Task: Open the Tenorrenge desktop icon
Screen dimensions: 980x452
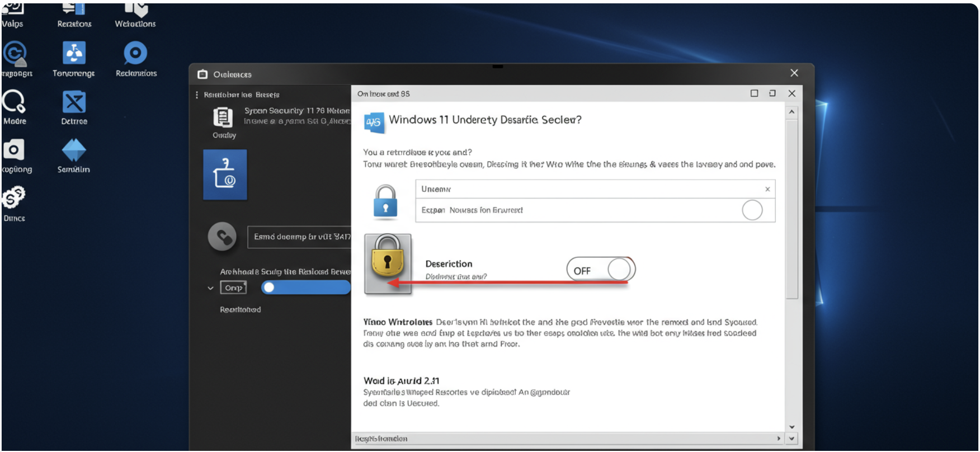Action: point(74,59)
